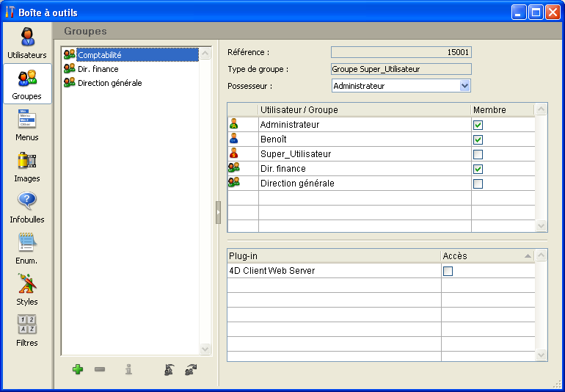
Task: Select Dir. finance in the group list
Action: [x=98, y=69]
